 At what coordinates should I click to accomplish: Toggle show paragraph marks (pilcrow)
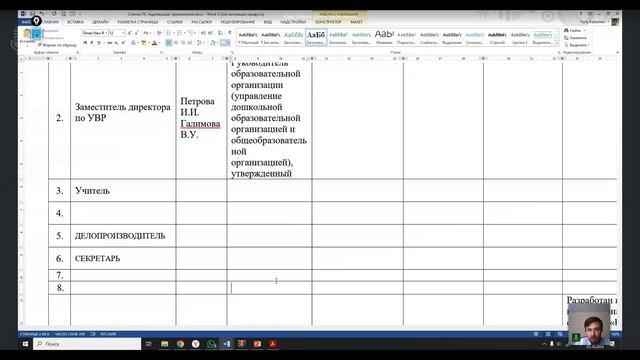(230, 33)
